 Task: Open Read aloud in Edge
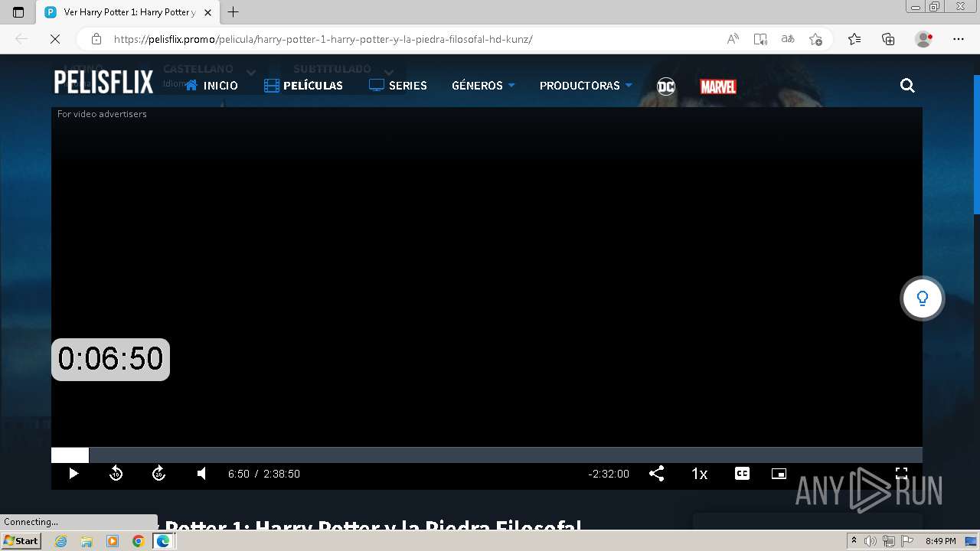[733, 39]
